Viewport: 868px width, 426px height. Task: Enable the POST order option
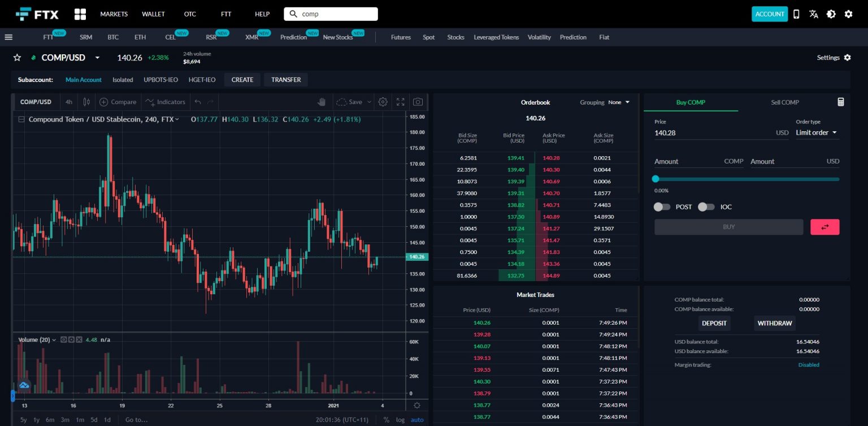[662, 206]
